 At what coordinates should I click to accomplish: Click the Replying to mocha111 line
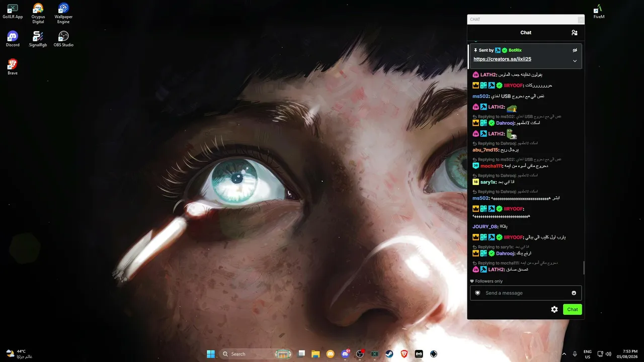click(515, 263)
